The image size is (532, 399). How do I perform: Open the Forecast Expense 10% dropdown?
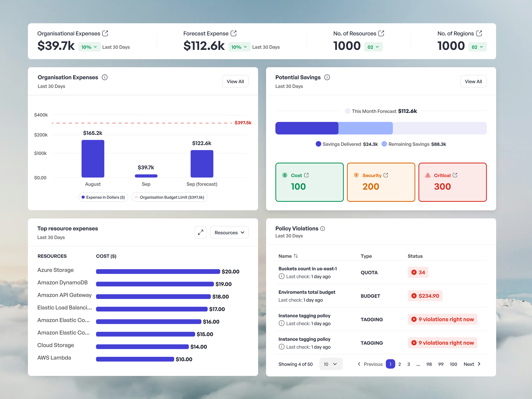coord(239,47)
